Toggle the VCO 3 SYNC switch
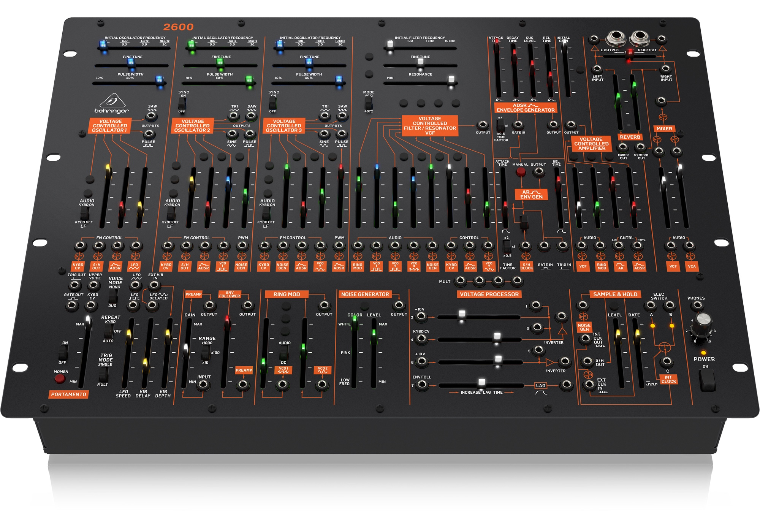The width and height of the screenshot is (760, 532). click(x=273, y=103)
